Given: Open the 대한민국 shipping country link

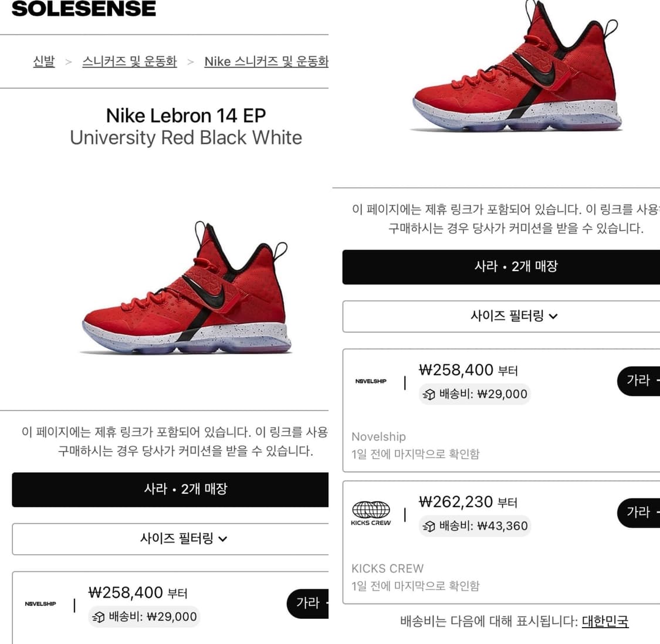Looking at the screenshot, I should pyautogui.click(x=605, y=622).
